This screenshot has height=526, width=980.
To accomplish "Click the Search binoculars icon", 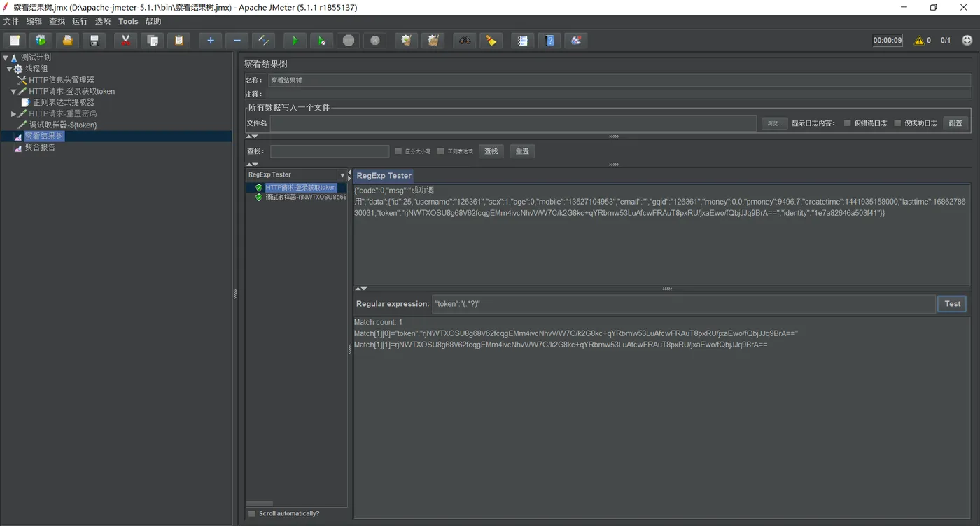I will (x=464, y=41).
